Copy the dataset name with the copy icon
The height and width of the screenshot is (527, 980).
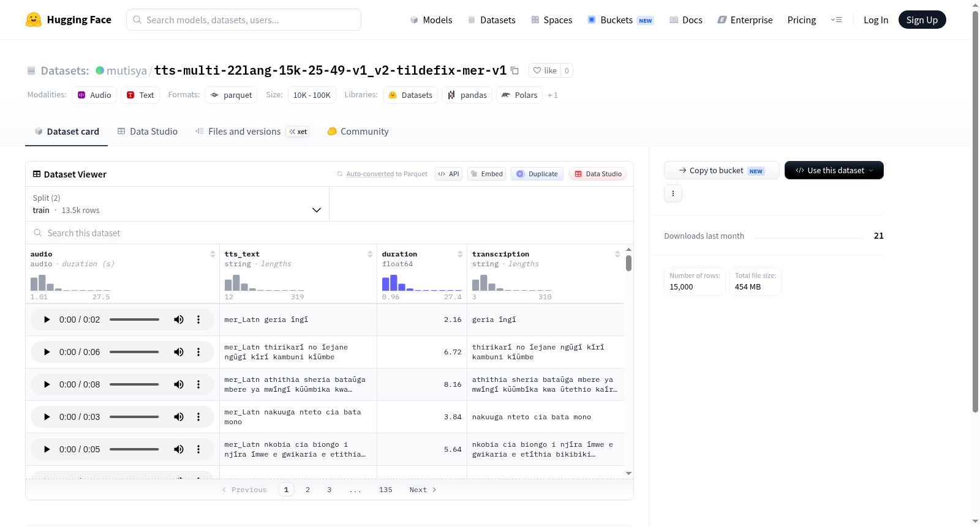tap(514, 70)
